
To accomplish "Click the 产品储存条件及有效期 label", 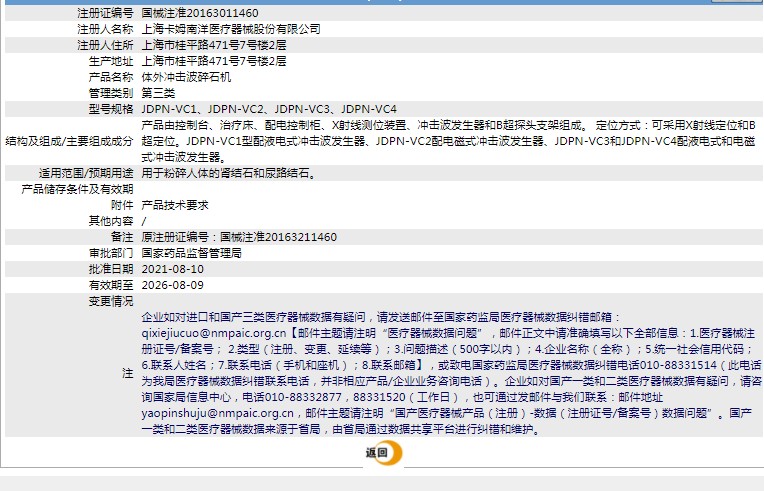I will 77,189.
